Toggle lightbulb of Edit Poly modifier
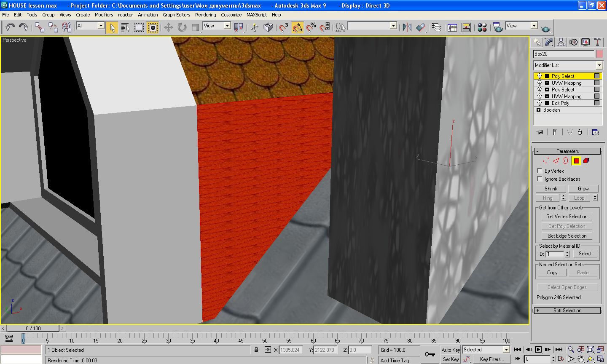 [539, 103]
